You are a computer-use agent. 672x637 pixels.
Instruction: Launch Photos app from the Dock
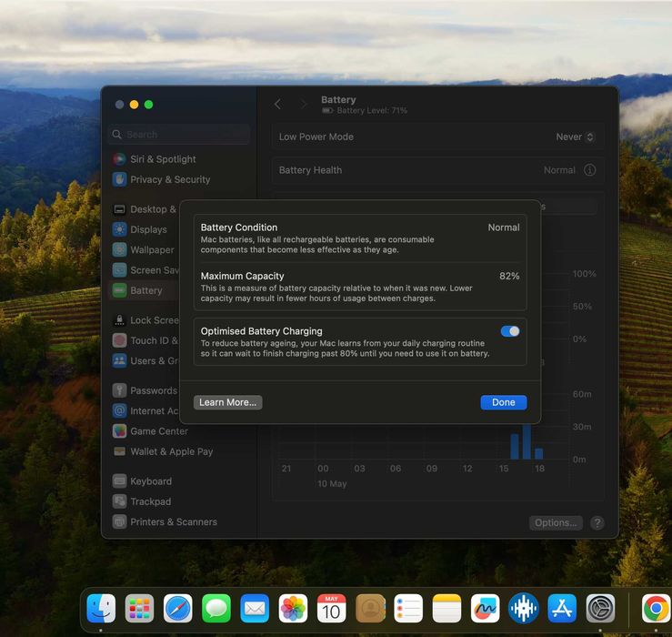click(x=293, y=608)
